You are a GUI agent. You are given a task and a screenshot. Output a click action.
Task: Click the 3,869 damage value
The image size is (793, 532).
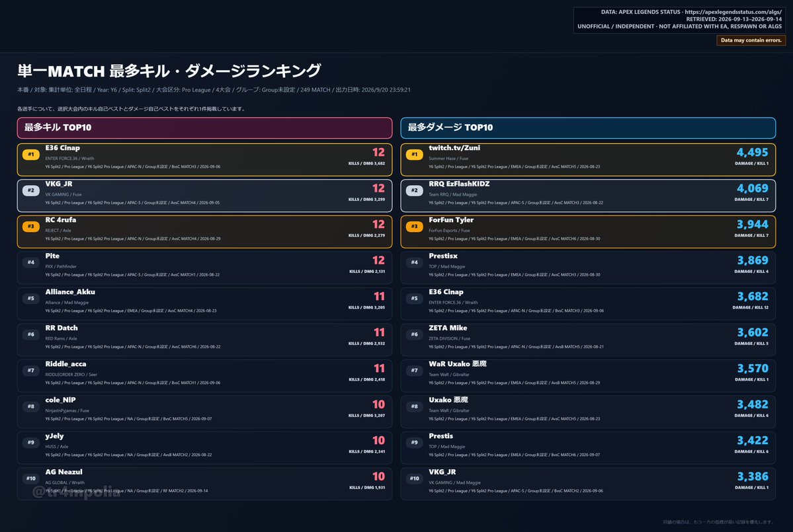(752, 260)
